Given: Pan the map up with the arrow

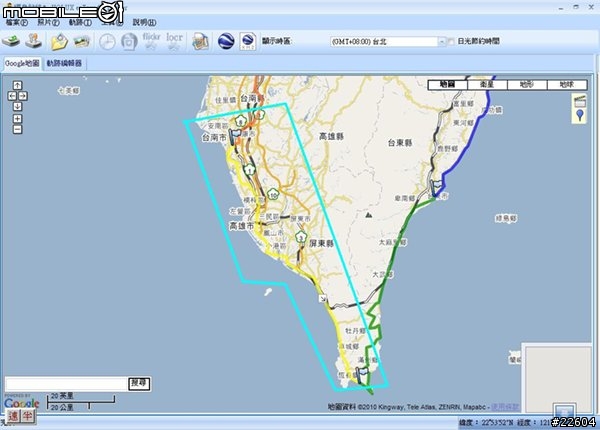Looking at the screenshot, I should point(17,85).
